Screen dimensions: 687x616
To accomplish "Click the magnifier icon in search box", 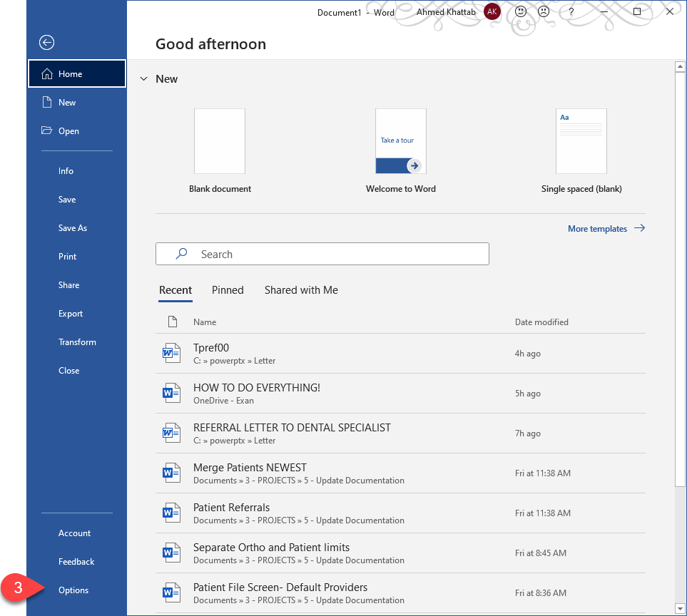I will (181, 254).
